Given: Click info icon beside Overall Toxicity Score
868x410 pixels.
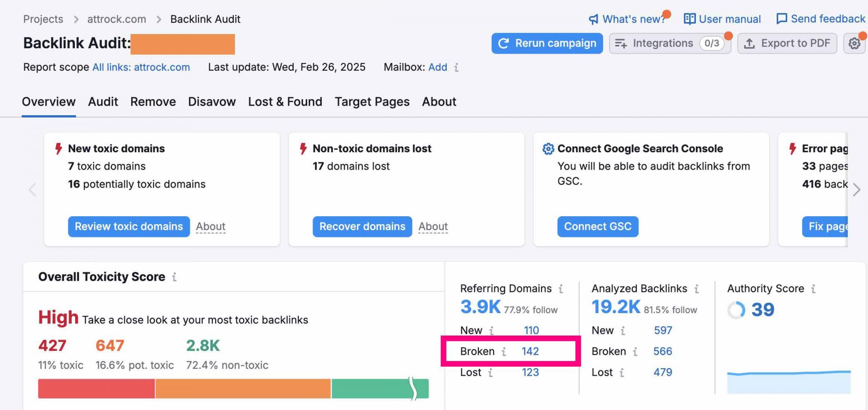Looking at the screenshot, I should [x=174, y=277].
